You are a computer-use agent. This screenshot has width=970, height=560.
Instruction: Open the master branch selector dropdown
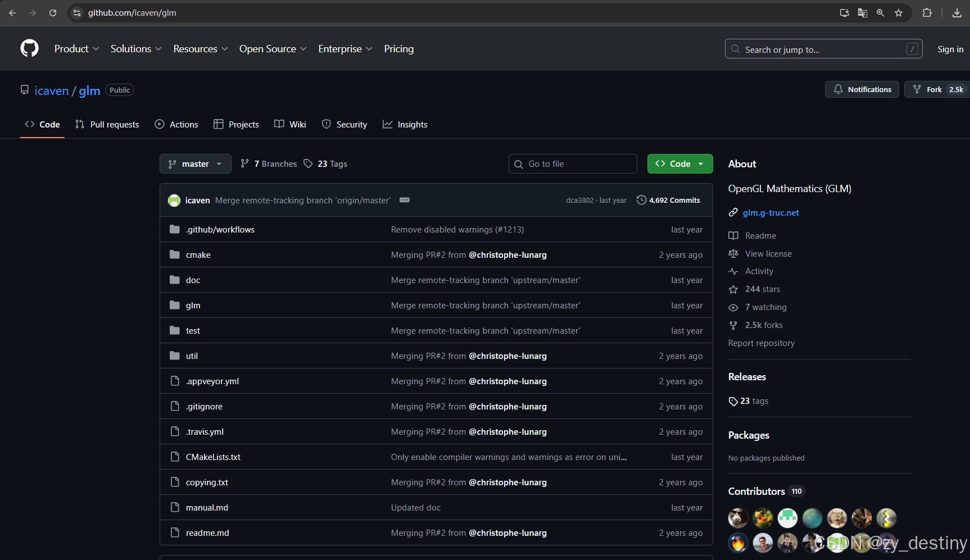click(x=196, y=163)
